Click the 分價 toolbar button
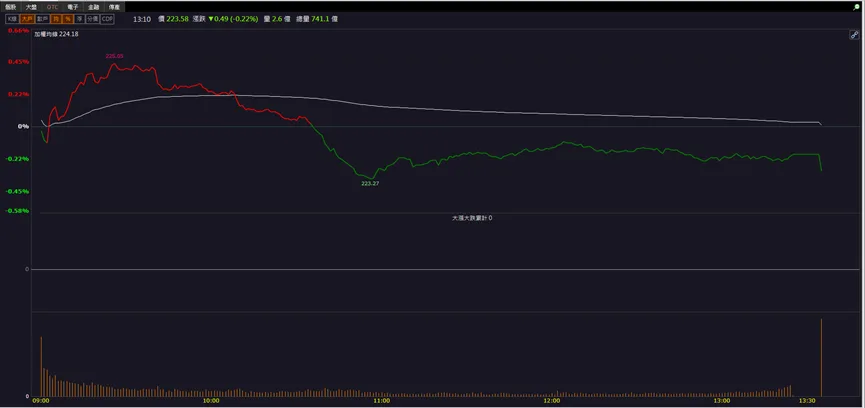 (x=92, y=19)
